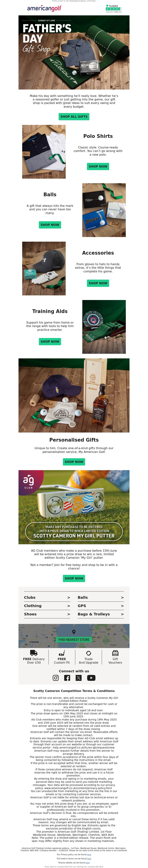Image resolution: width=148 pixels, height=868 pixels.
Task: Click the free delivery truck icon
Action: click(x=34, y=653)
